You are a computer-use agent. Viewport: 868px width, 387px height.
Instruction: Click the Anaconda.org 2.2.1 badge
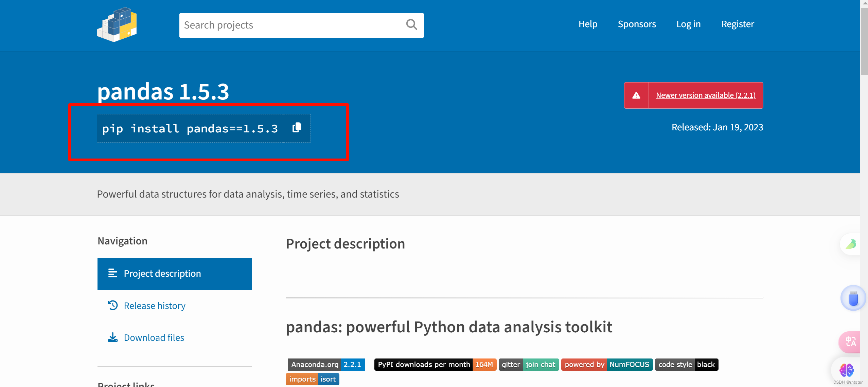[x=326, y=364]
